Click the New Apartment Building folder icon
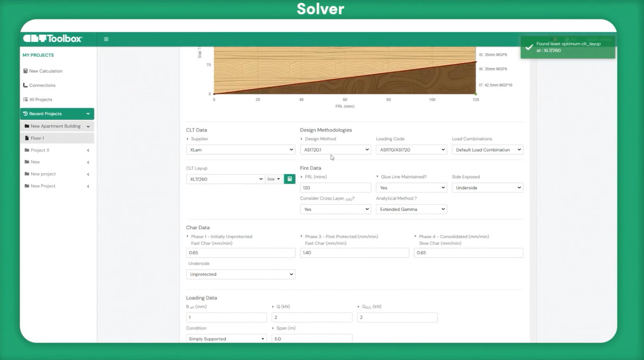This screenshot has height=360, width=644. (x=28, y=126)
